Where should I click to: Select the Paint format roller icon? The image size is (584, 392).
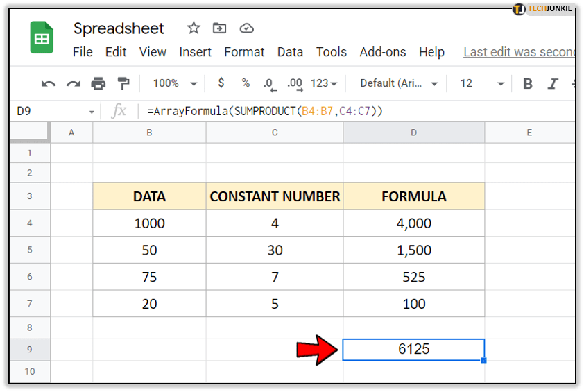click(x=123, y=84)
